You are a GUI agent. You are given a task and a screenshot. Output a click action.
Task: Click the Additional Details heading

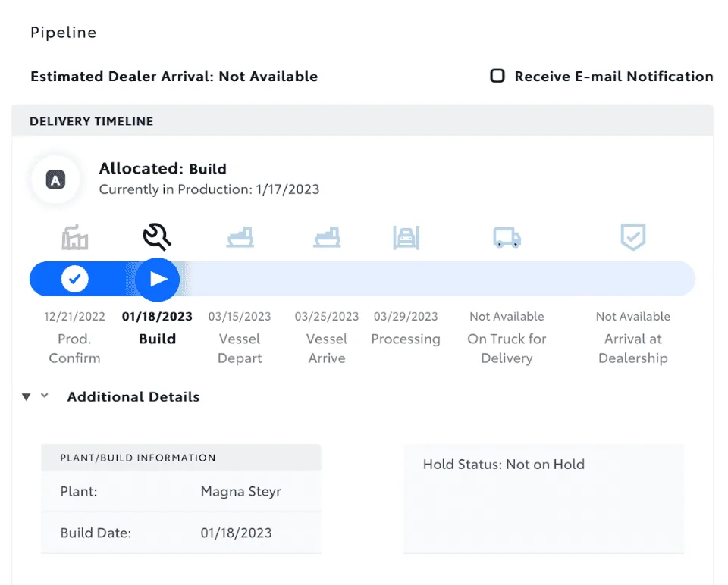point(133,396)
